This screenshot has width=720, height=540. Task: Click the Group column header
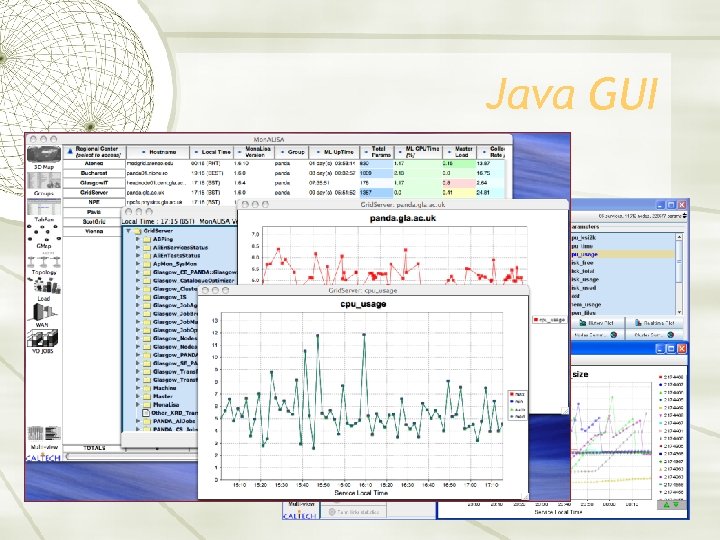coord(292,152)
